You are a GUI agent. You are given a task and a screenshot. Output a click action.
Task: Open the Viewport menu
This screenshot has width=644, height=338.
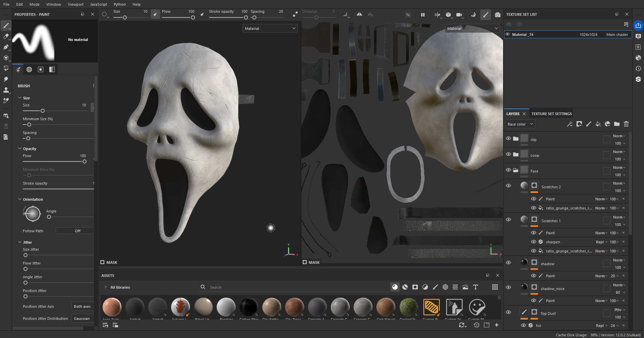pyautogui.click(x=76, y=4)
